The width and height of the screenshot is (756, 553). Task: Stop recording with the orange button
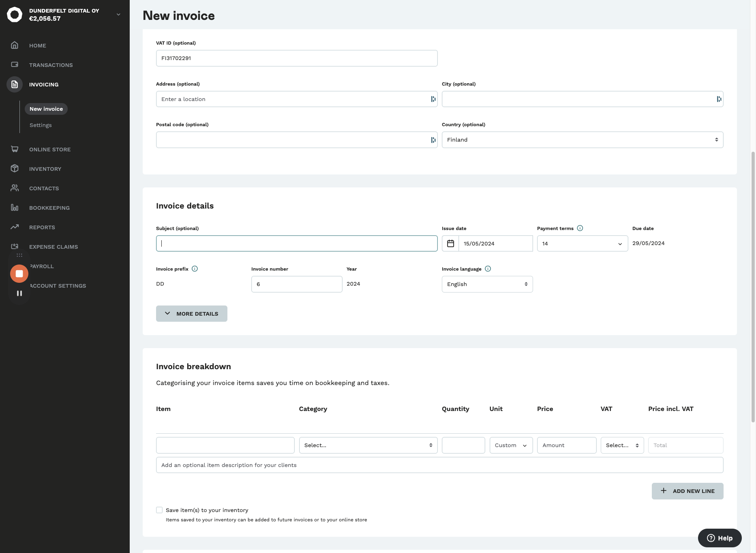click(x=19, y=273)
